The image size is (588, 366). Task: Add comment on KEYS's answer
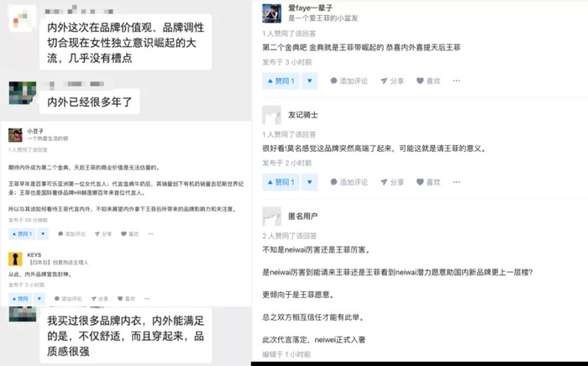pyautogui.click(x=68, y=299)
